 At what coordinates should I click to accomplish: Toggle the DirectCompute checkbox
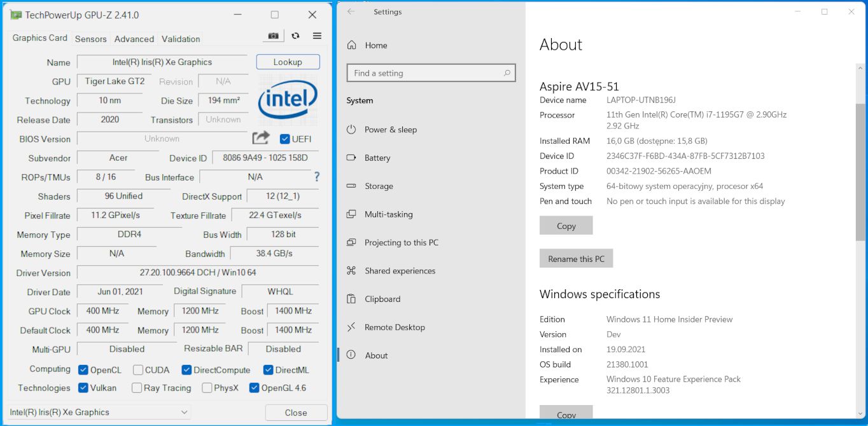pos(186,369)
